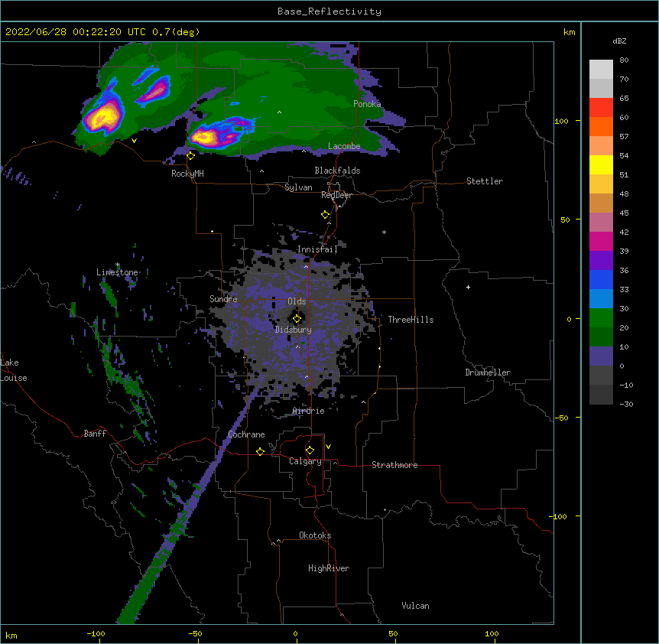Click the Okotoks label

315,535
